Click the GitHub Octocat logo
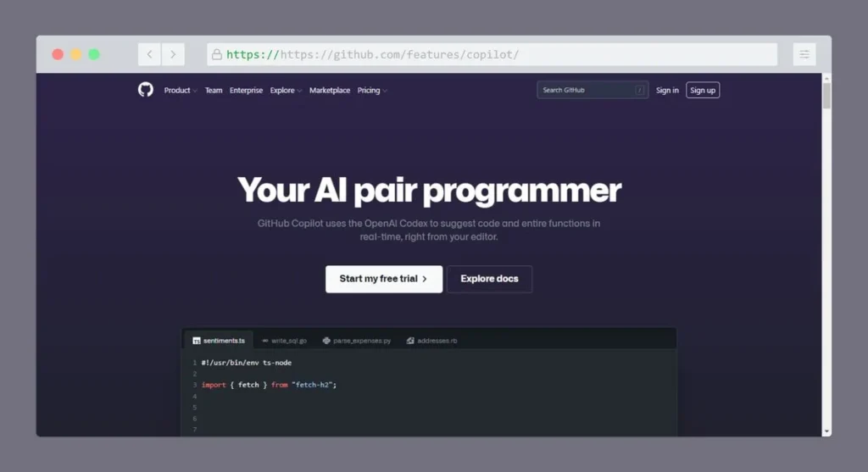The height and width of the screenshot is (472, 868). point(146,90)
